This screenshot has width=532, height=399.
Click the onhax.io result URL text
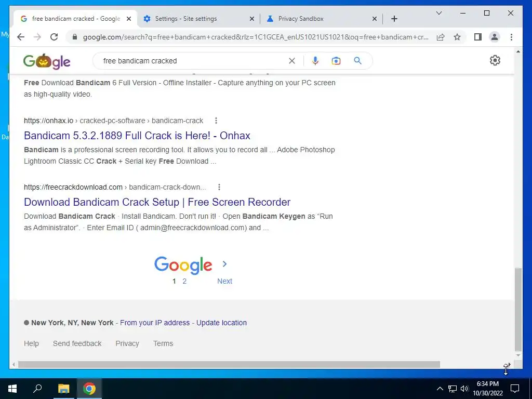pos(113,121)
